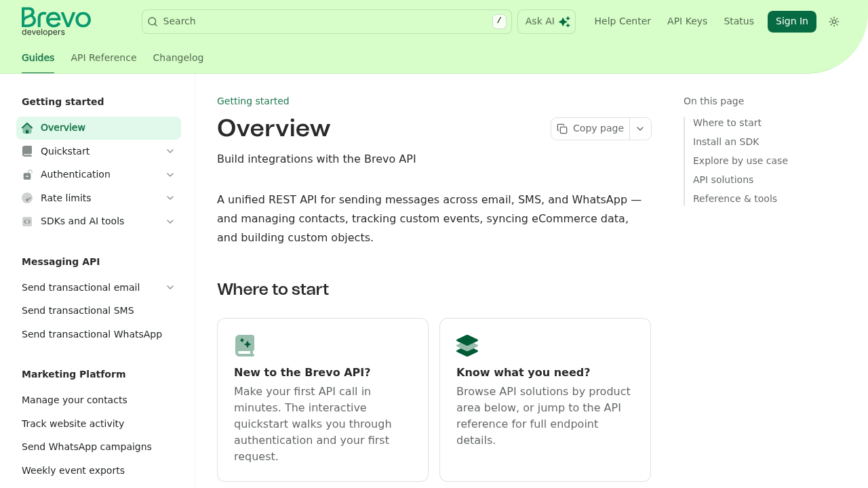The width and height of the screenshot is (868, 488).
Task: Click the Marketing Platform sidebar heading
Action: (x=73, y=374)
